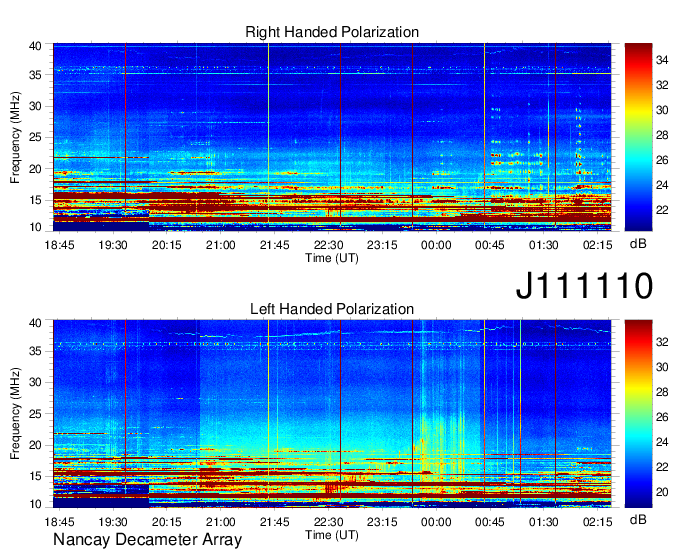Click the 'Nancay Decameter Array' caption
The height and width of the screenshot is (552, 680).
coord(147,540)
